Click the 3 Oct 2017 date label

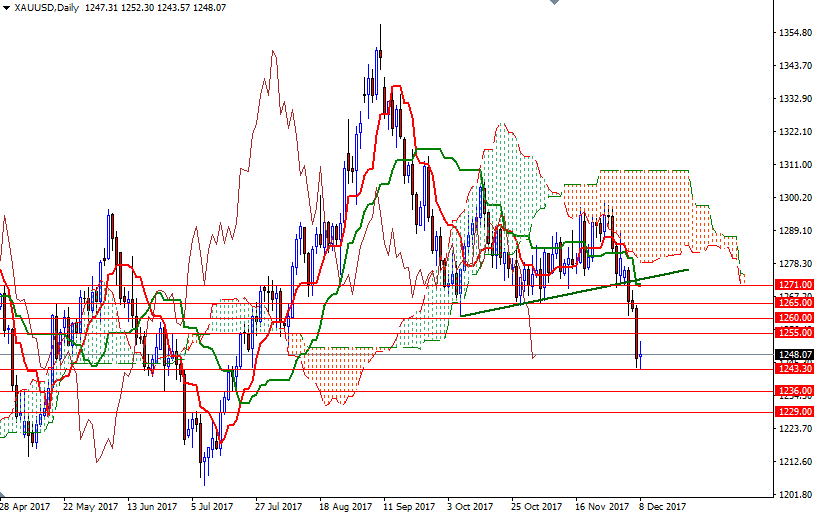(x=470, y=506)
